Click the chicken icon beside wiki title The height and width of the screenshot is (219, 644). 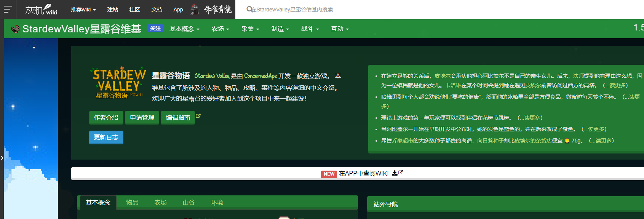(16, 29)
